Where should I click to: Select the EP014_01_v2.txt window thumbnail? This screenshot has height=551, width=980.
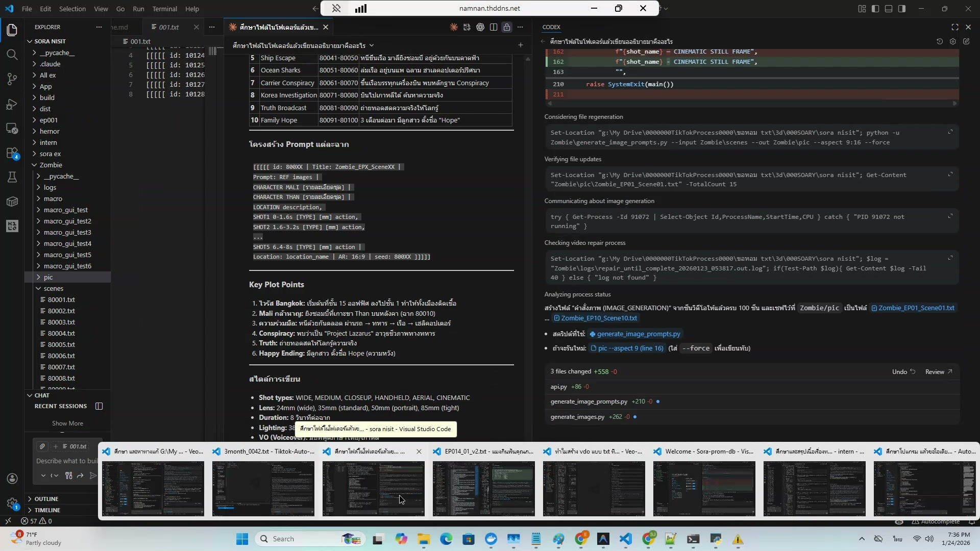pos(483,488)
